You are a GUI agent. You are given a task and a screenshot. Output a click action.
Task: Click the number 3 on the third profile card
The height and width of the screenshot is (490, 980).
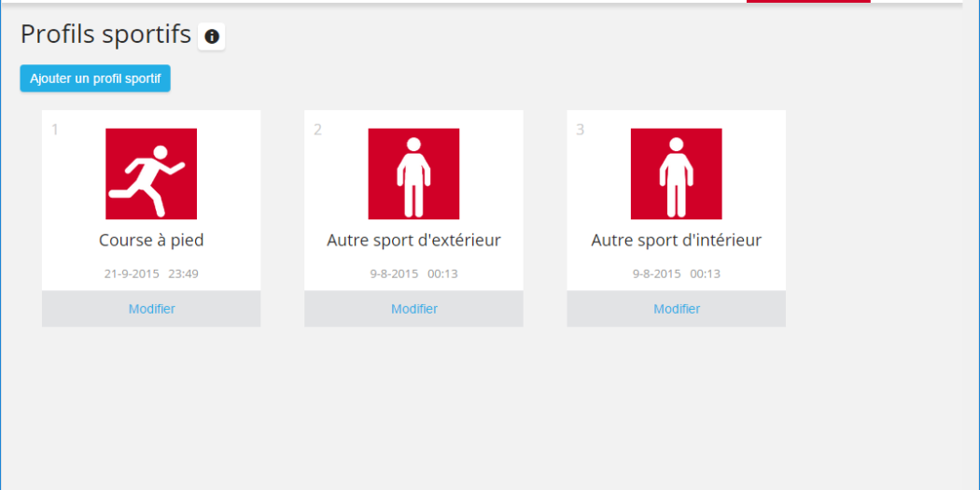[x=580, y=130]
